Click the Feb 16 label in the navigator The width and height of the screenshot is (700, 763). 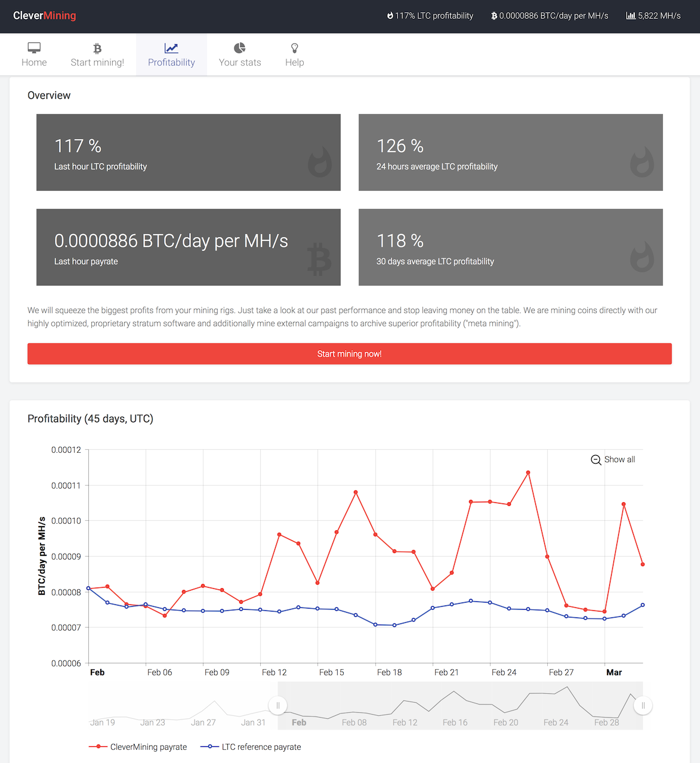(455, 722)
